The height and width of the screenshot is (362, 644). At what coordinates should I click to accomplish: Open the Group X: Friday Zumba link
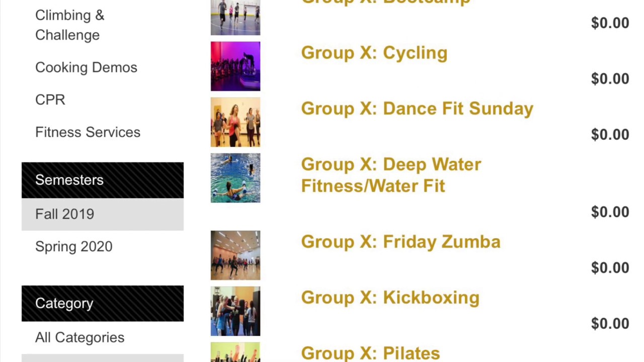click(400, 242)
